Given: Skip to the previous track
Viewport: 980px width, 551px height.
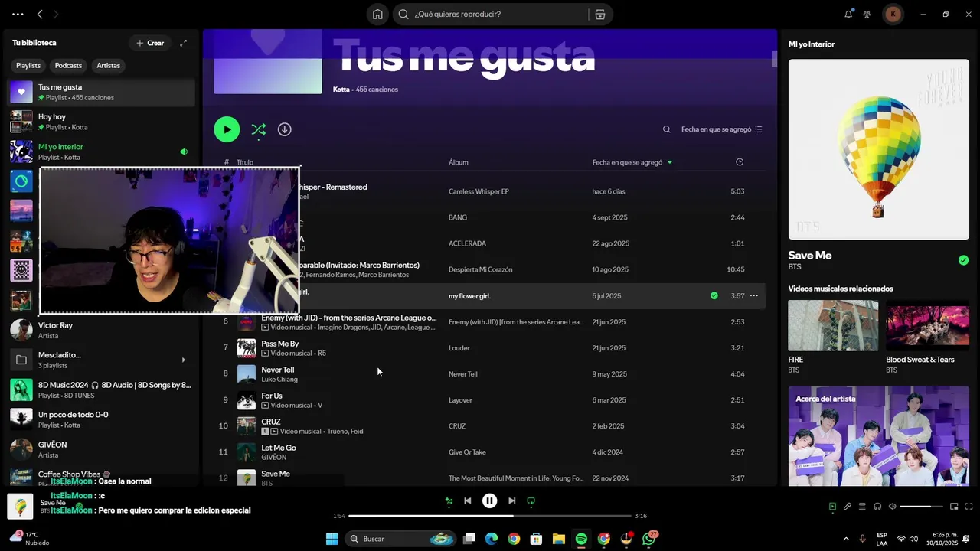Looking at the screenshot, I should coord(468,500).
